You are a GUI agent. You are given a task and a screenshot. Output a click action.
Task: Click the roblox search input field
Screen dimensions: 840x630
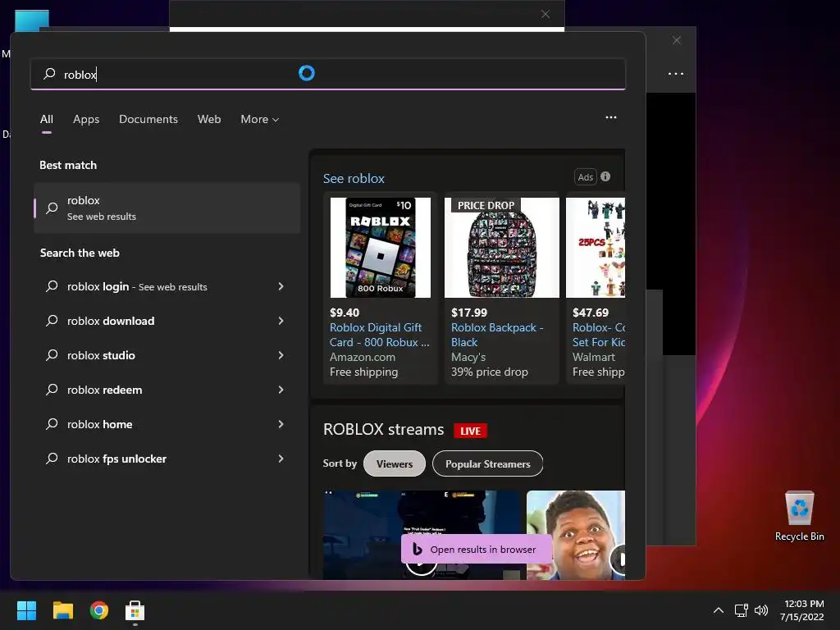(x=328, y=74)
